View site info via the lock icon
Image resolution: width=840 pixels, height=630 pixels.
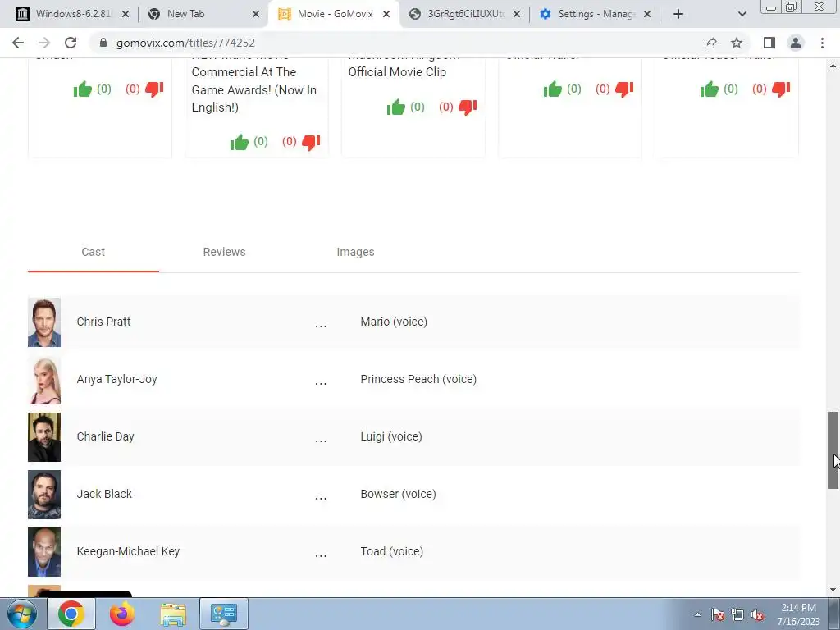coord(104,43)
